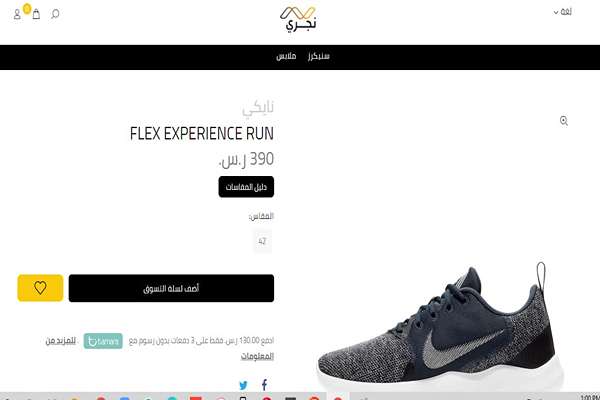The image size is (600, 400).
Task: Click the cart count badge
Action: tap(27, 8)
